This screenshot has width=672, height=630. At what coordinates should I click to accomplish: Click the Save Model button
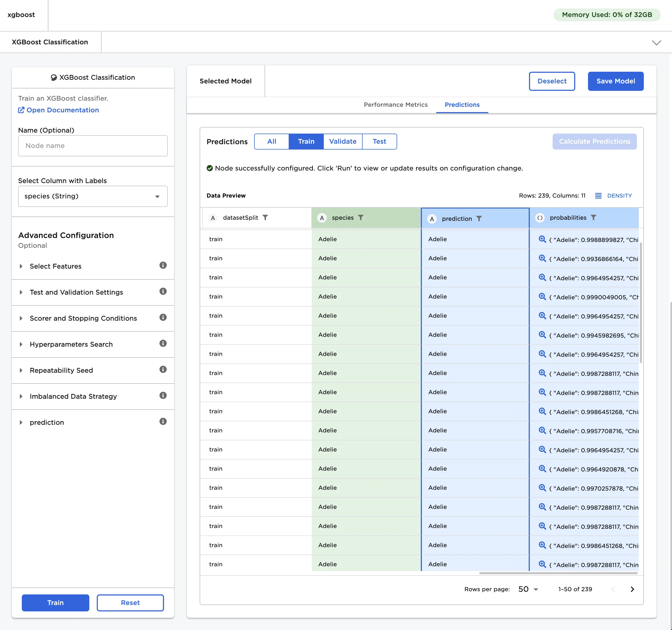pos(615,81)
